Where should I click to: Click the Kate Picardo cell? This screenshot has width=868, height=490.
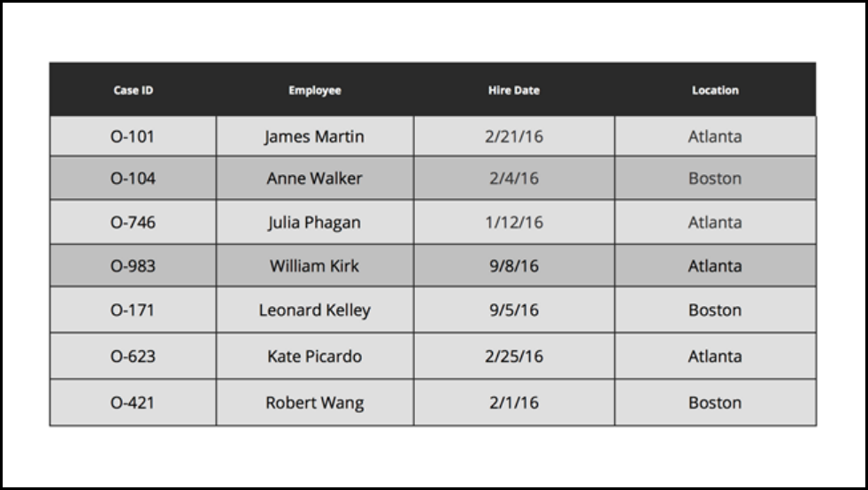coord(314,356)
